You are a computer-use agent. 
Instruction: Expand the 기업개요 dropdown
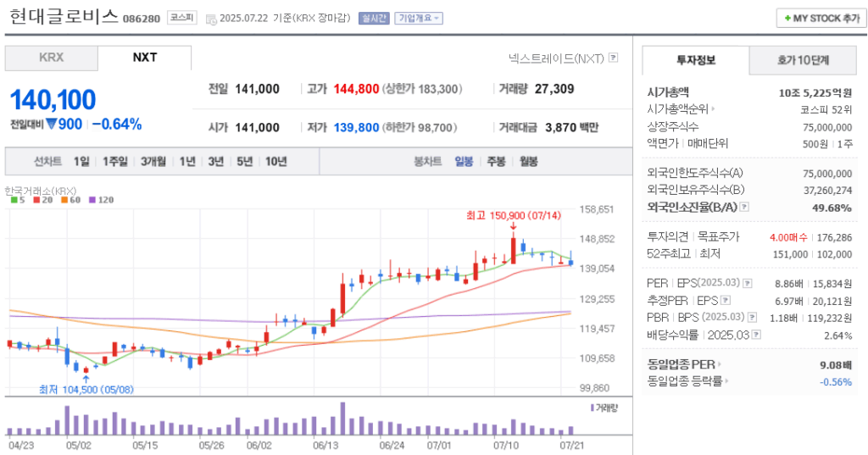point(419,19)
